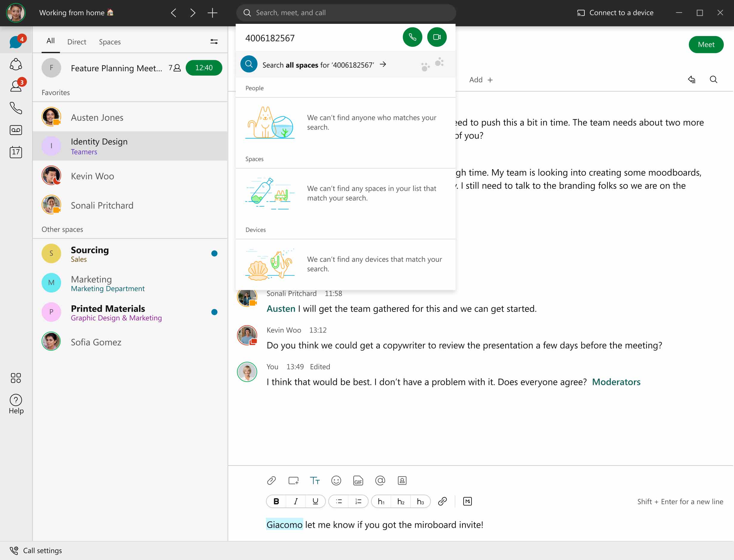Toggle underline formatting in message editor
Image resolution: width=734 pixels, height=560 pixels.
pos(315,501)
